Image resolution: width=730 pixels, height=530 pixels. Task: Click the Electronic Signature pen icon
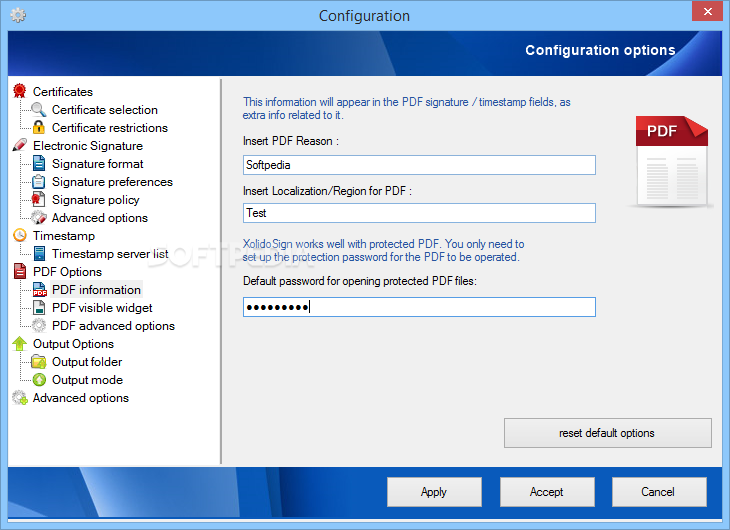[20, 145]
